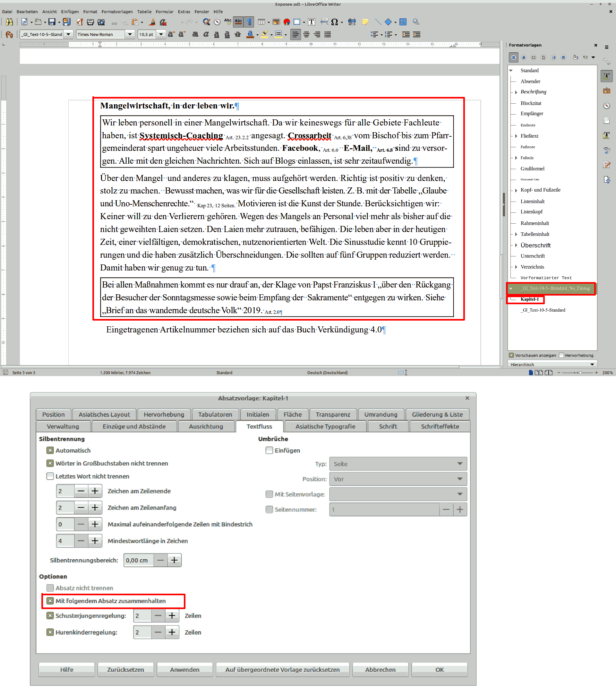
Task: Enable Letztes Wort nicht trennen checkbox
Action: pos(50,476)
